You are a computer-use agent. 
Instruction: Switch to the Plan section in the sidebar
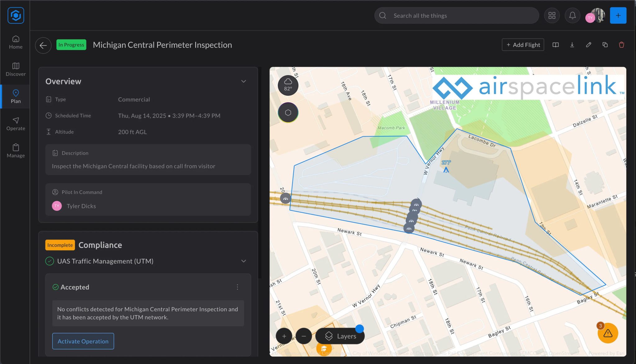coord(15,96)
